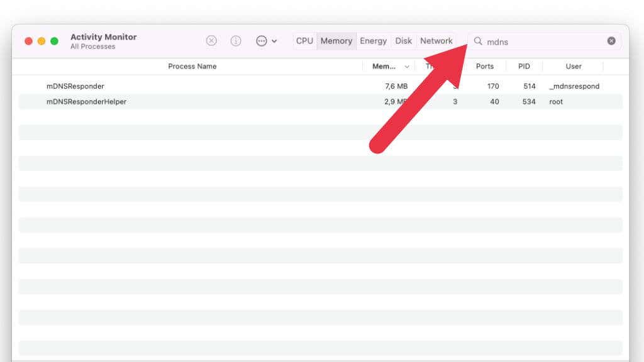644x362 pixels.
Task: Click the root user cell
Action: [556, 101]
